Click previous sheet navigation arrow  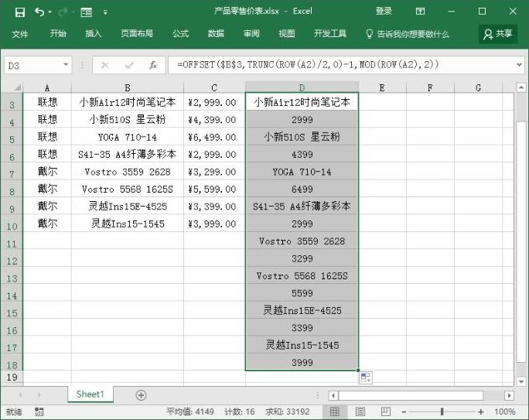point(20,394)
